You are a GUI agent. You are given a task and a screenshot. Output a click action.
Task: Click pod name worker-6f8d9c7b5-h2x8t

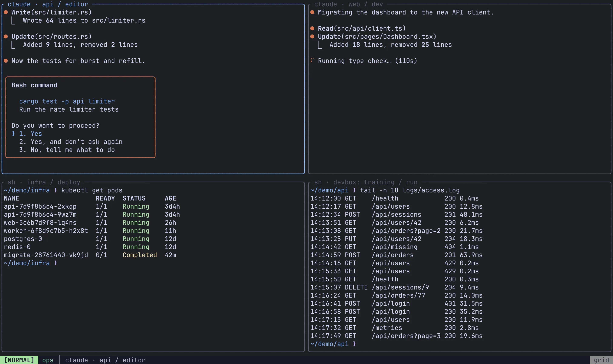[46, 231]
